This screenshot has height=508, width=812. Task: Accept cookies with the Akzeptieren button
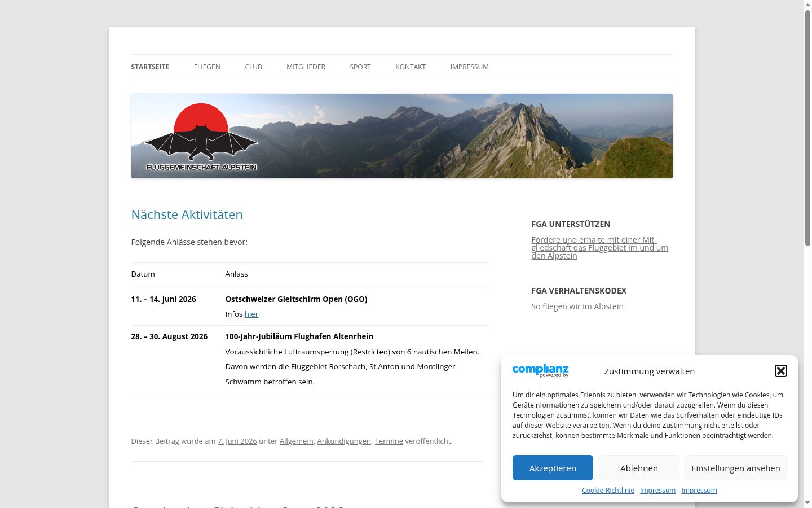[x=553, y=468]
